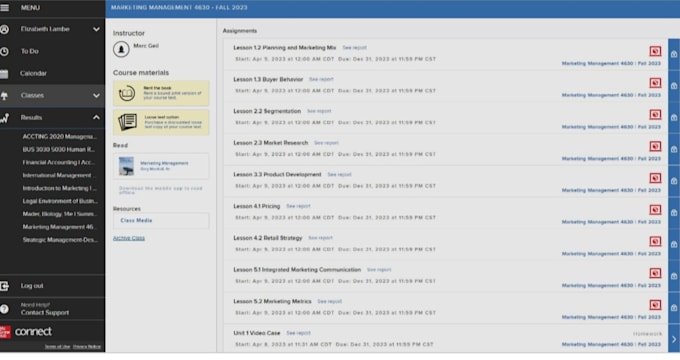Open Contact Support menu item
The height and width of the screenshot is (360, 680).
pos(45,313)
